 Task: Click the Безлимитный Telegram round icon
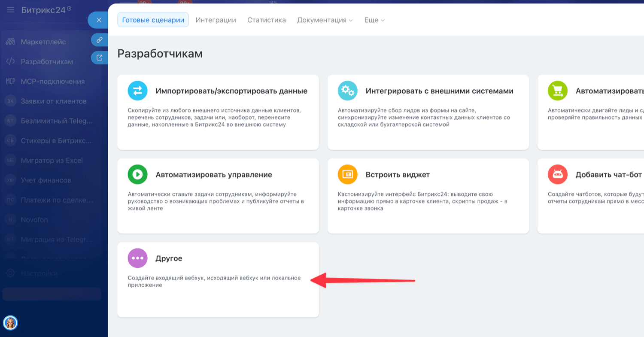pyautogui.click(x=10, y=121)
